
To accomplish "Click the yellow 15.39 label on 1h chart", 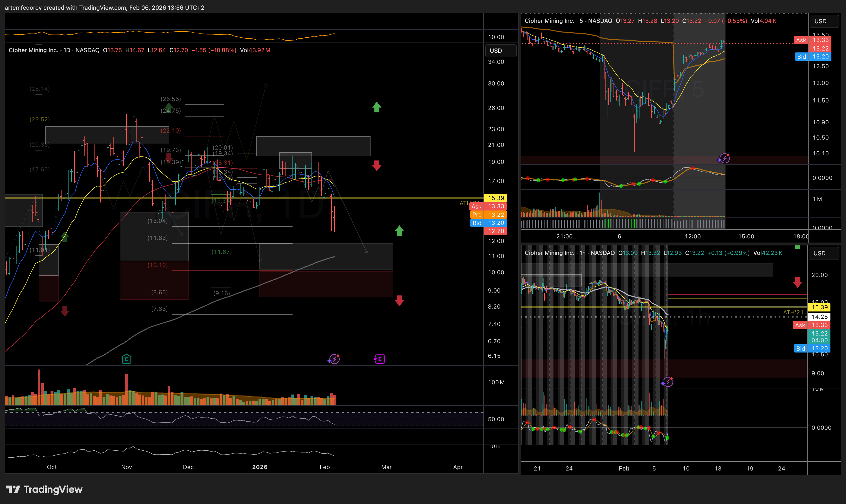I will pyautogui.click(x=819, y=307).
